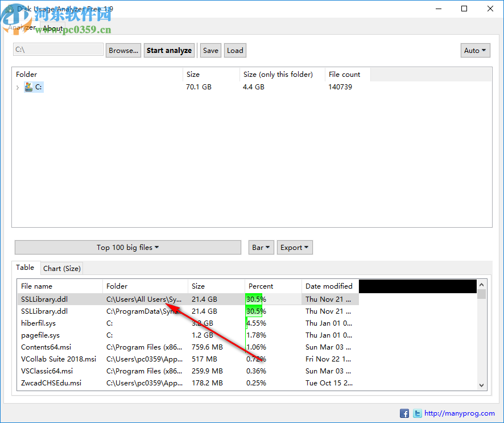This screenshot has height=423, width=504.
Task: Click the Disk Usage Analyzer title bar icon
Action: click(10, 9)
